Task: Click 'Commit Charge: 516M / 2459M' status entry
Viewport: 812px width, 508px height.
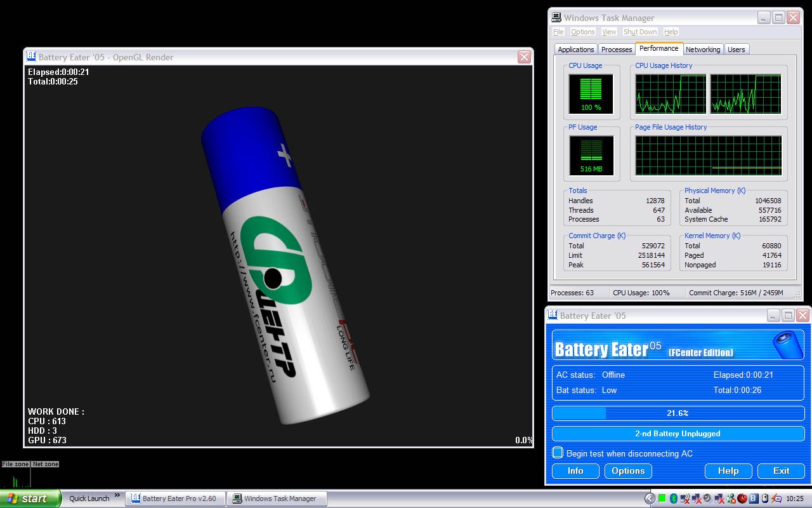Action: pyautogui.click(x=736, y=293)
